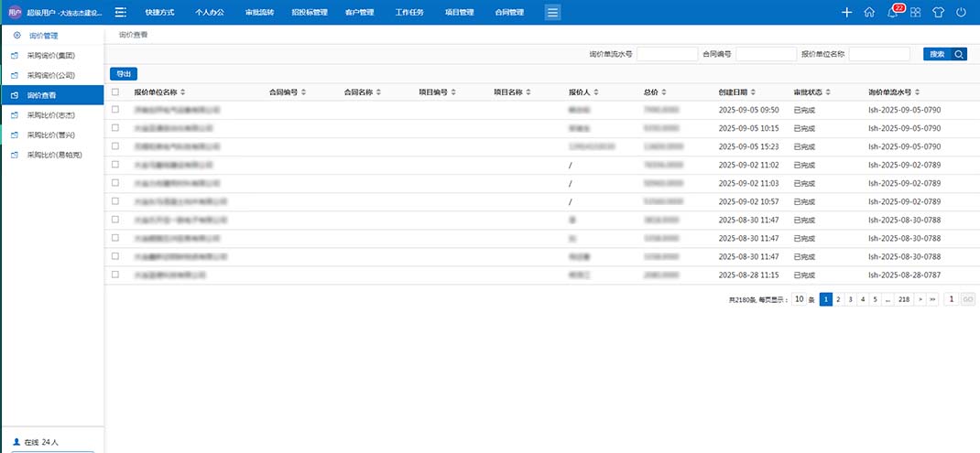Click the power logout icon
Viewport: 980px width, 453px height.
(961, 13)
